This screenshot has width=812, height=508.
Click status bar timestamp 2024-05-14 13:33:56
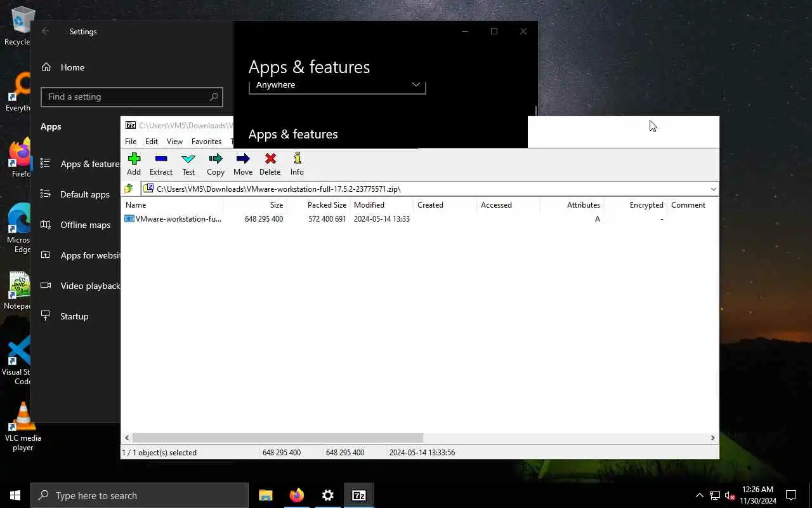(x=422, y=453)
